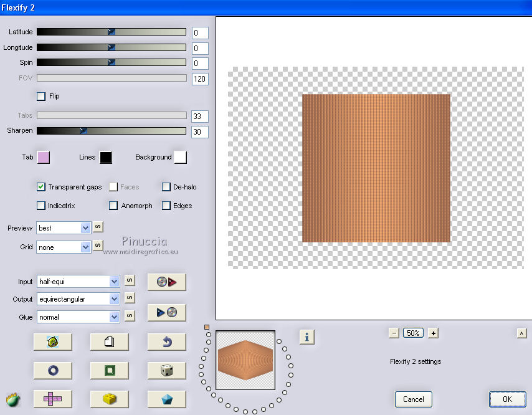Enable the Flip checkbox
Viewport: 532px width, 415px height.
(x=40, y=97)
